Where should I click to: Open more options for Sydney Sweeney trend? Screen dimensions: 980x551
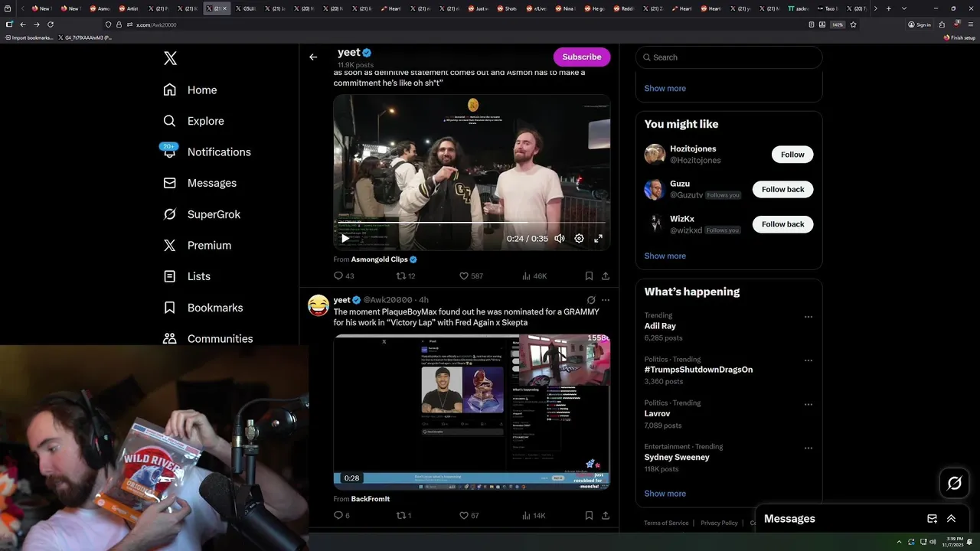(x=808, y=448)
